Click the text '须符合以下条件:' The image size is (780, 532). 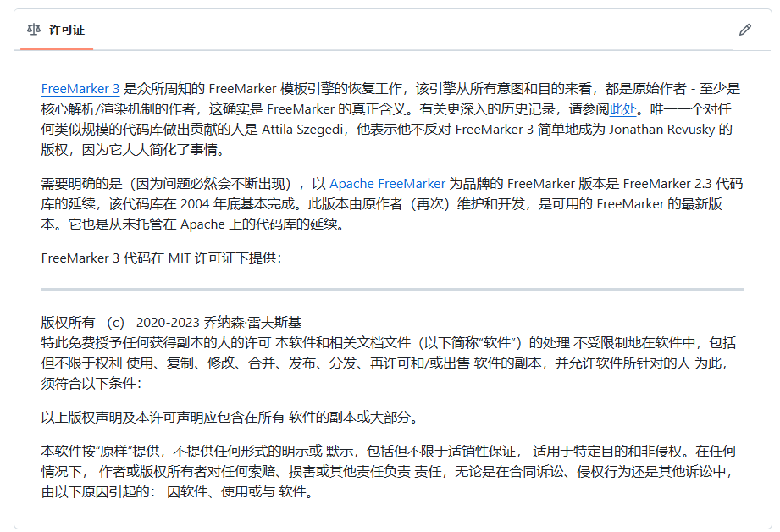coord(91,383)
